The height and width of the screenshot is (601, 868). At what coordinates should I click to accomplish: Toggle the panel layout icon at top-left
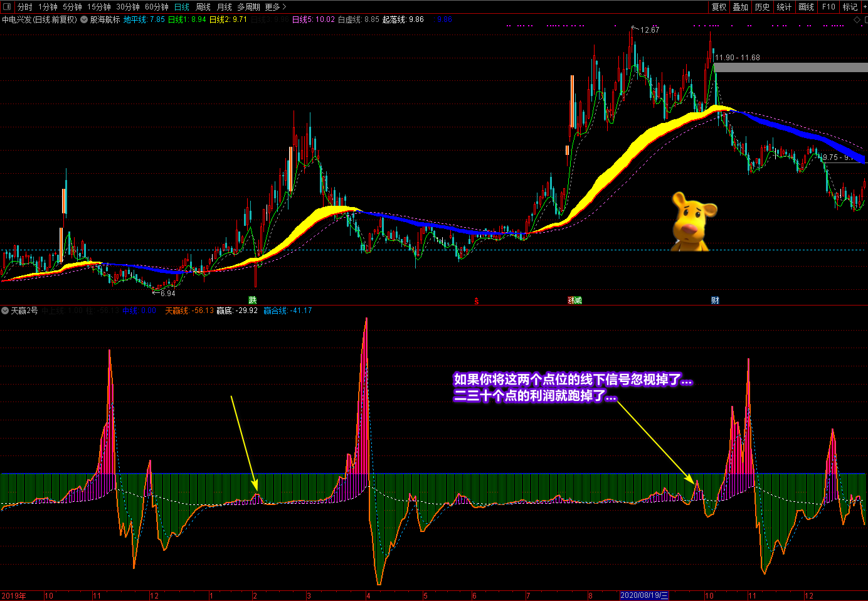[x=7, y=7]
